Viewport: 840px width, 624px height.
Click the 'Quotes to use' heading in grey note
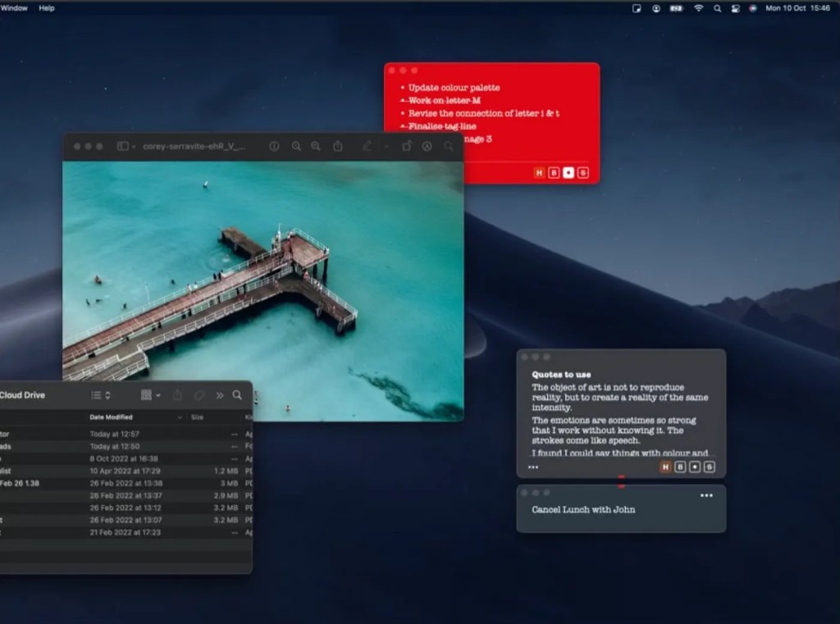pos(561,375)
